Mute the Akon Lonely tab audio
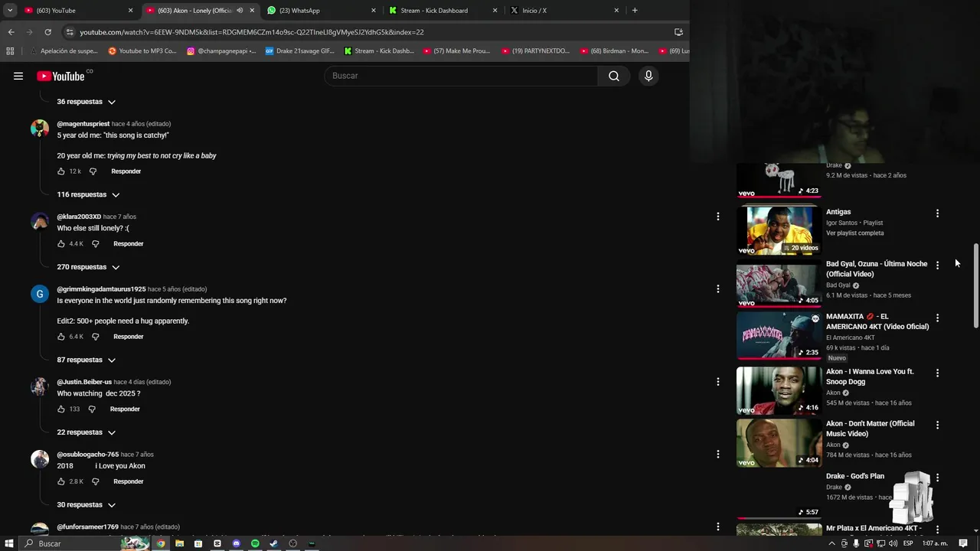The image size is (980, 551). [240, 11]
